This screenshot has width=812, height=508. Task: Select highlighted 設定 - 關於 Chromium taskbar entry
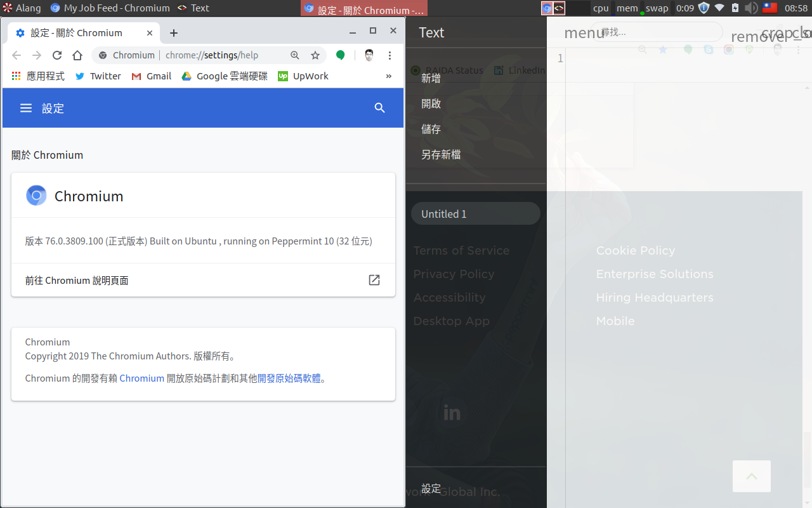click(x=364, y=9)
